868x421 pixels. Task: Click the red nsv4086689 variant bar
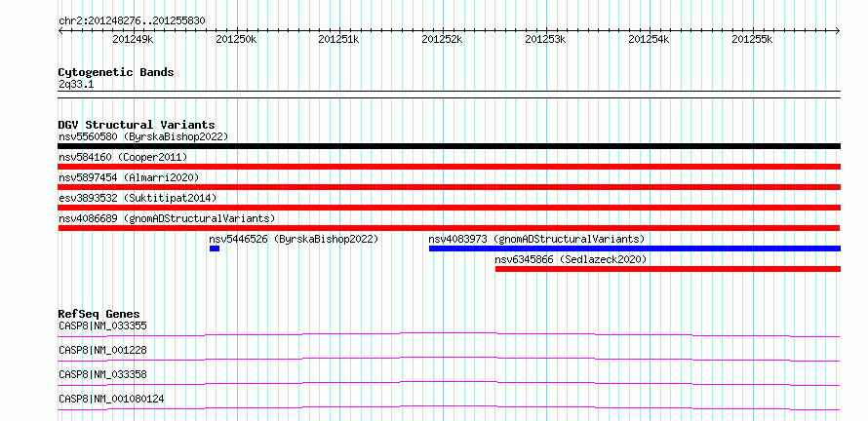[449, 228]
